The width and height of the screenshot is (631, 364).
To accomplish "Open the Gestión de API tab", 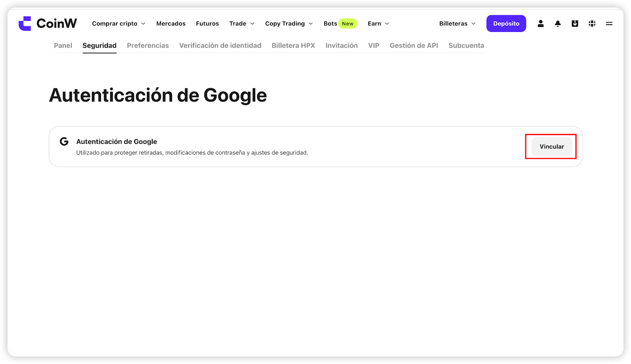I will (414, 46).
